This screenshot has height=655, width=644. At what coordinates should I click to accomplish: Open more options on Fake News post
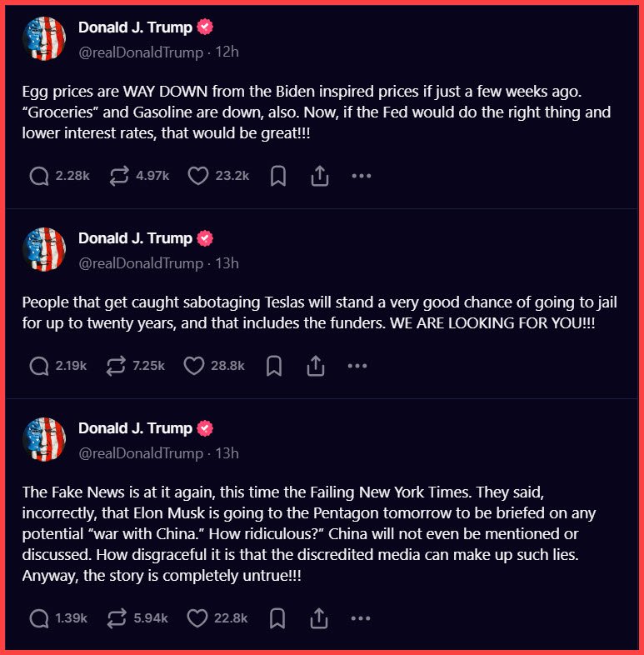pyautogui.click(x=360, y=618)
